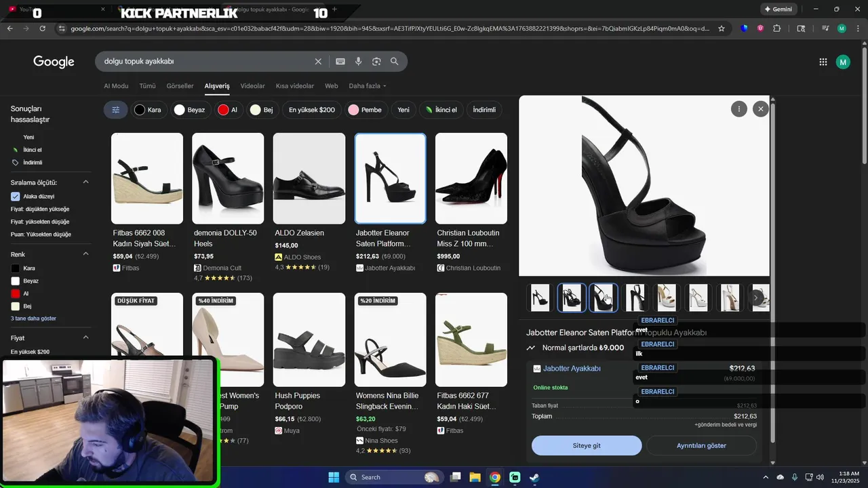
Task: Open the on-screen keyboard input tool
Action: pos(340,61)
